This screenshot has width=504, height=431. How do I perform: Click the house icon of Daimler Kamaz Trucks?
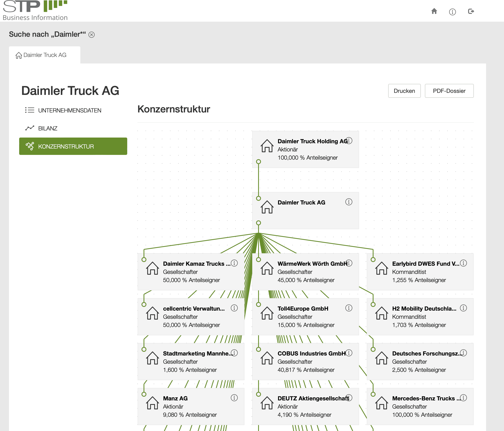153,268
